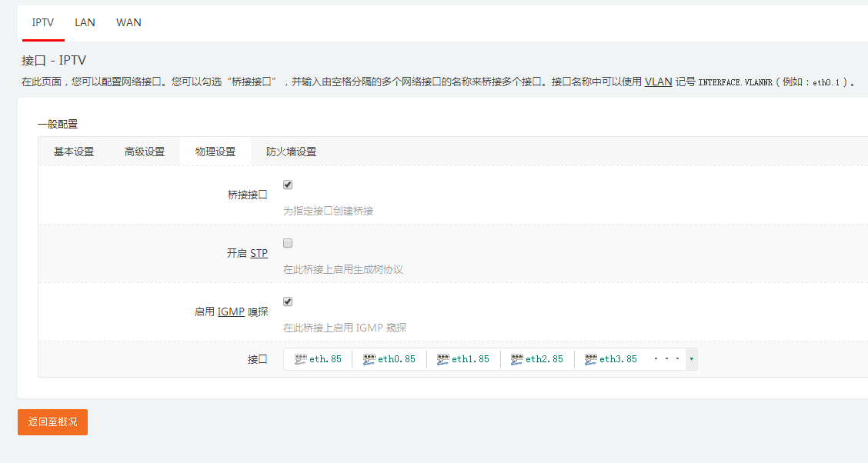This screenshot has height=463, width=868.
Task: Click the 返回至概况 button
Action: coord(52,422)
